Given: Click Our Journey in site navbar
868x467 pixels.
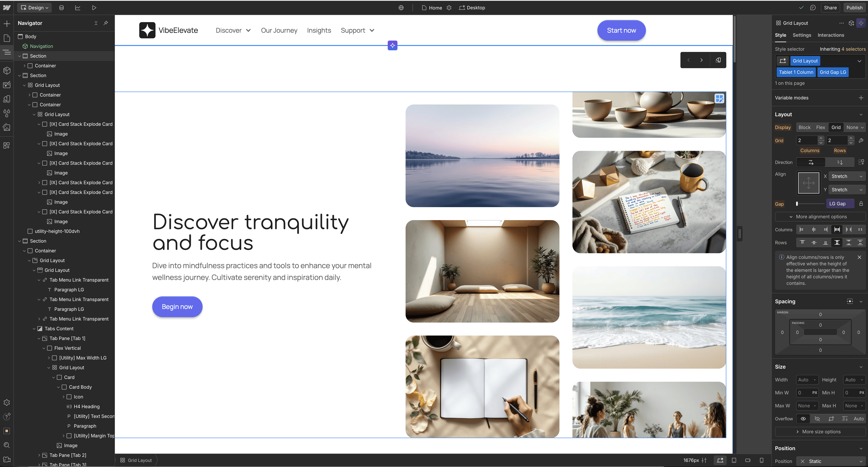Looking at the screenshot, I should click(279, 30).
